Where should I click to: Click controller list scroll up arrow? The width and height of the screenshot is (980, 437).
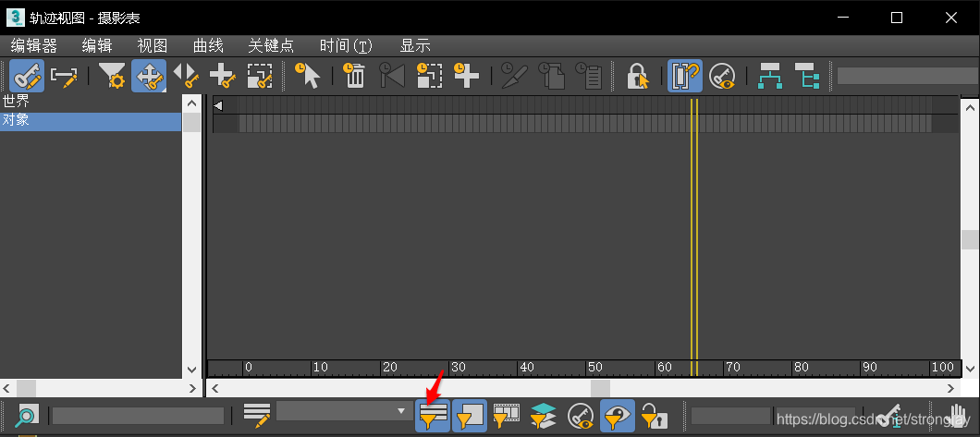click(x=192, y=103)
